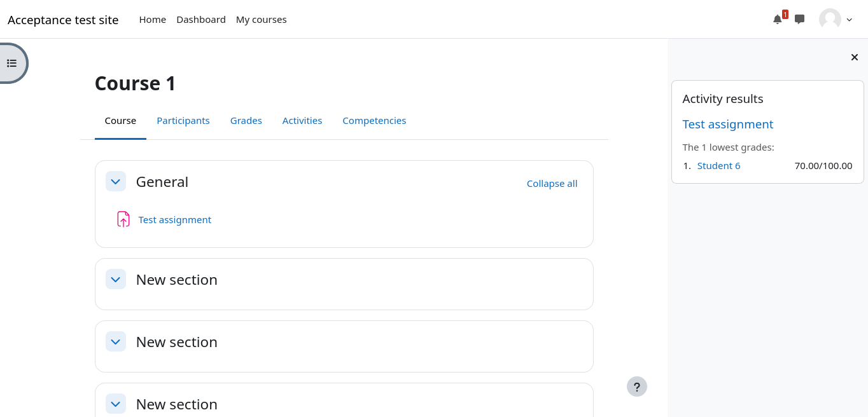Close the block drawer with X
This screenshot has width=868, height=417.
855,57
